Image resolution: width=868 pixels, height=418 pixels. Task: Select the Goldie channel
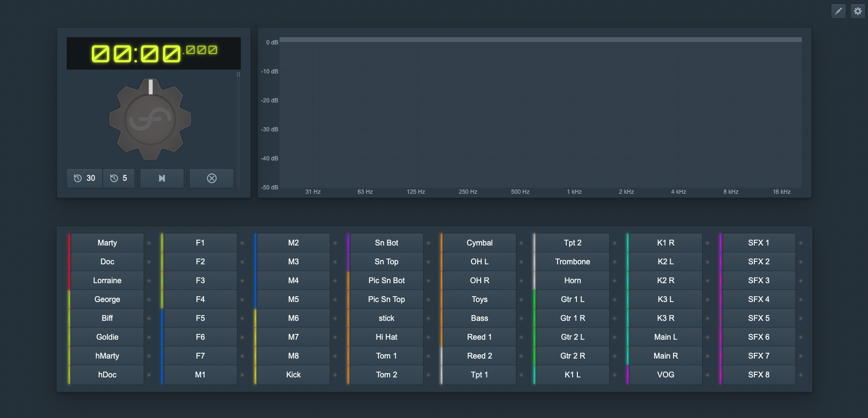pos(107,337)
